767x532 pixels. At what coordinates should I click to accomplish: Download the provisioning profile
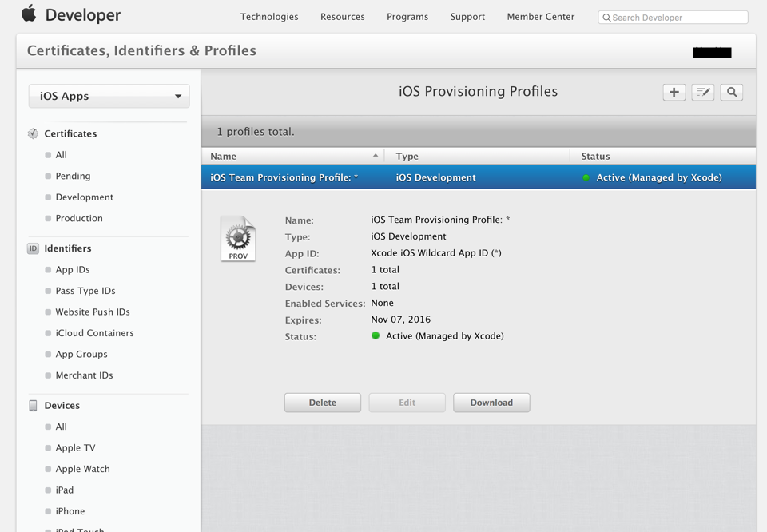pos(491,403)
